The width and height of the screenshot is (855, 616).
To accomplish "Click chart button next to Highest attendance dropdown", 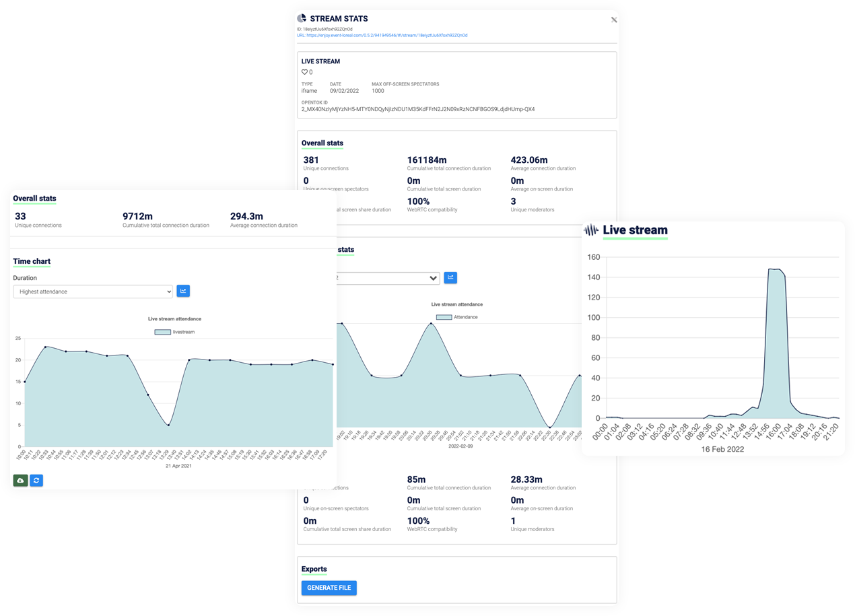I will (183, 291).
